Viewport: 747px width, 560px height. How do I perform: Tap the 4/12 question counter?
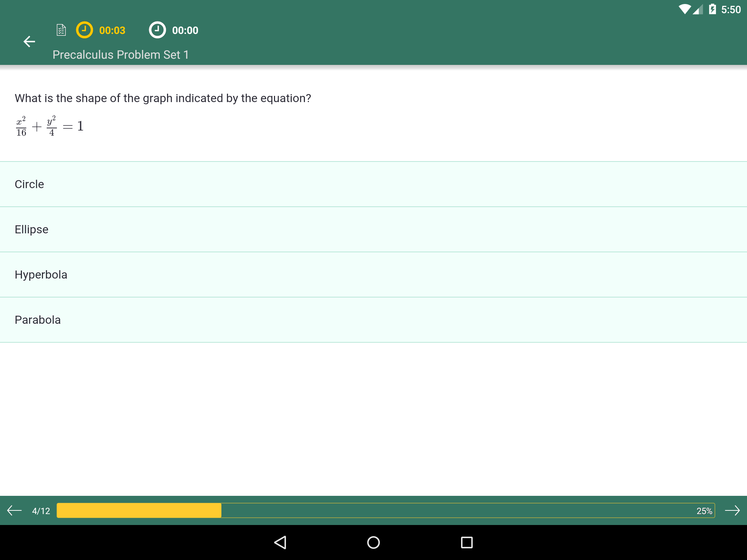click(x=41, y=511)
